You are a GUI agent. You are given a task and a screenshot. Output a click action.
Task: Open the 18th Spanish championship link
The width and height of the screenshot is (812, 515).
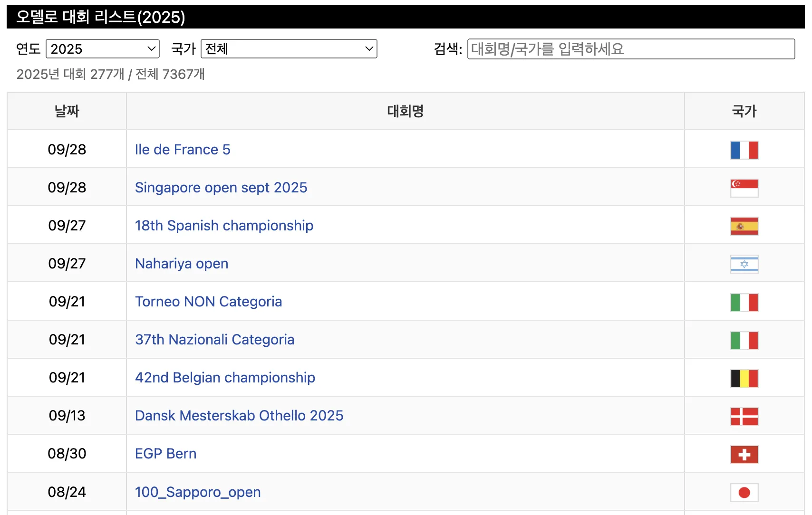224,226
